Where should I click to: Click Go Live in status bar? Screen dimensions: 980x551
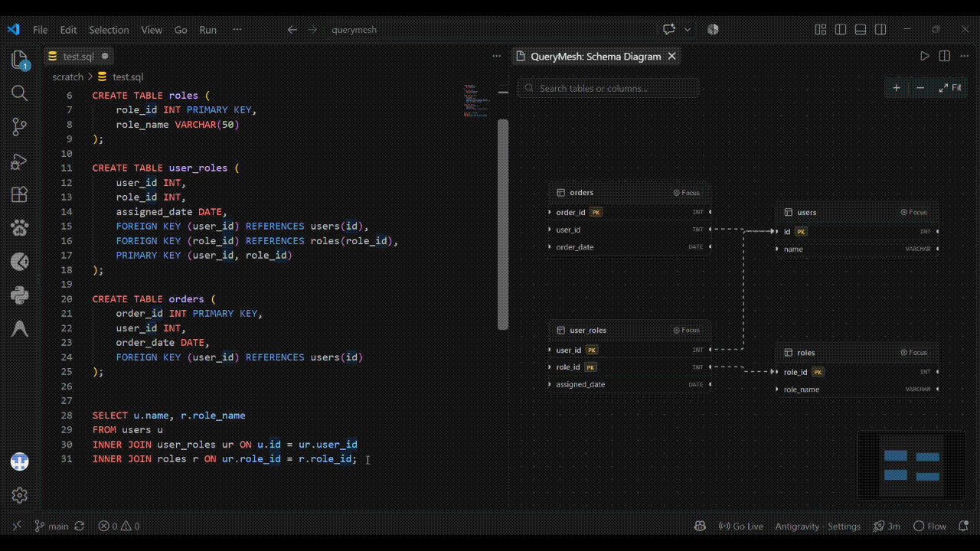click(x=741, y=526)
